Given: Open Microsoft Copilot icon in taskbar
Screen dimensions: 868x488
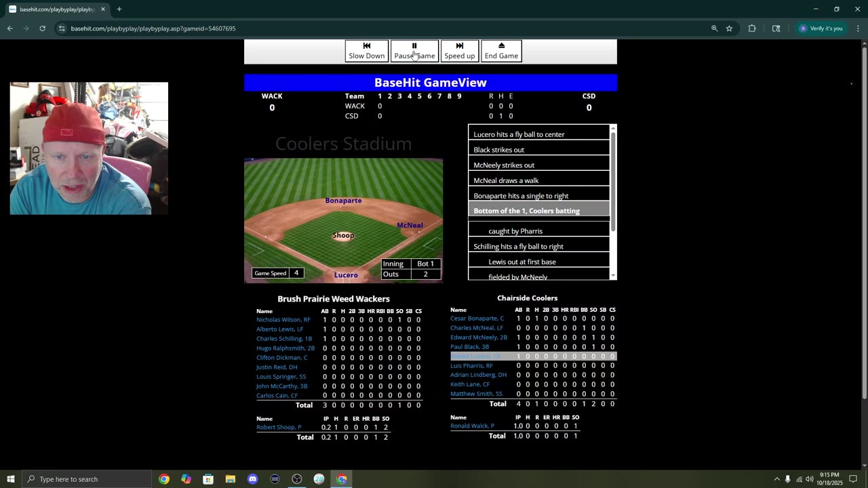Looking at the screenshot, I should coord(186,479).
